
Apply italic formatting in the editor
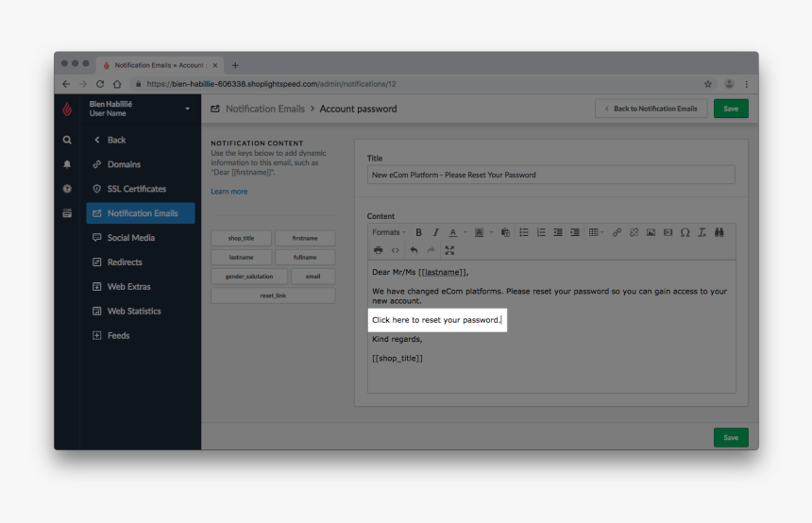(x=435, y=232)
